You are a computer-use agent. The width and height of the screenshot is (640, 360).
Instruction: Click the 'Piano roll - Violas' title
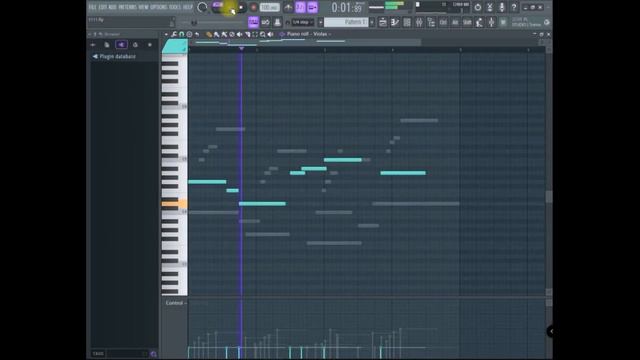coord(307,34)
